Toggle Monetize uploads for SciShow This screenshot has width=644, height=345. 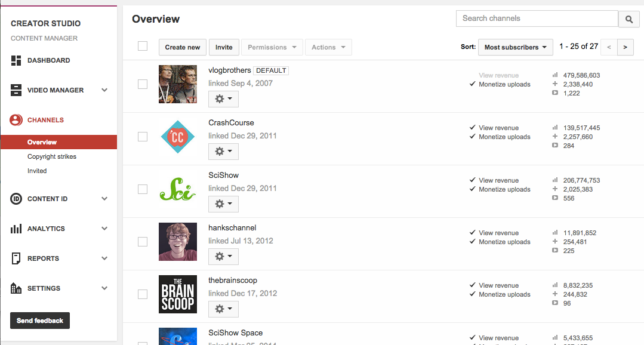coord(500,189)
